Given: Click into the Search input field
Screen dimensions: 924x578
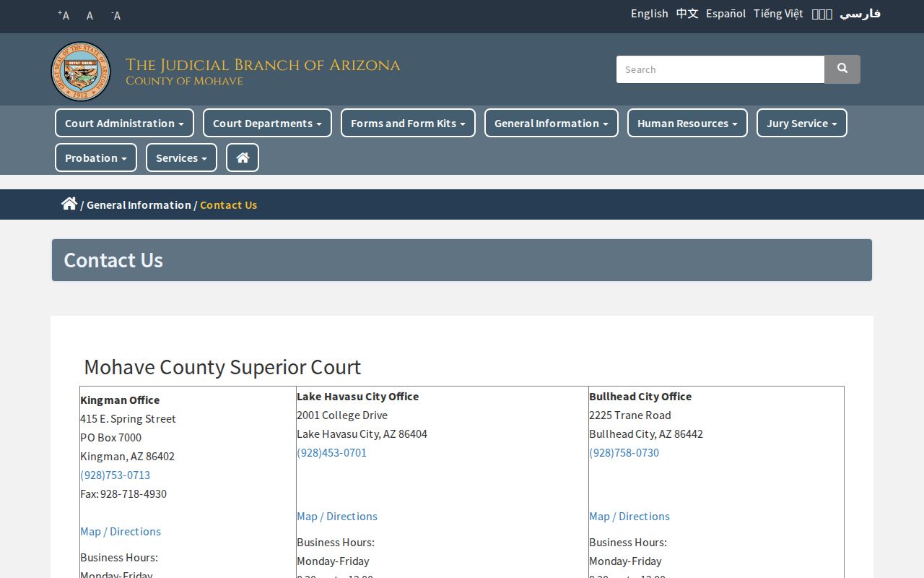Looking at the screenshot, I should point(720,69).
